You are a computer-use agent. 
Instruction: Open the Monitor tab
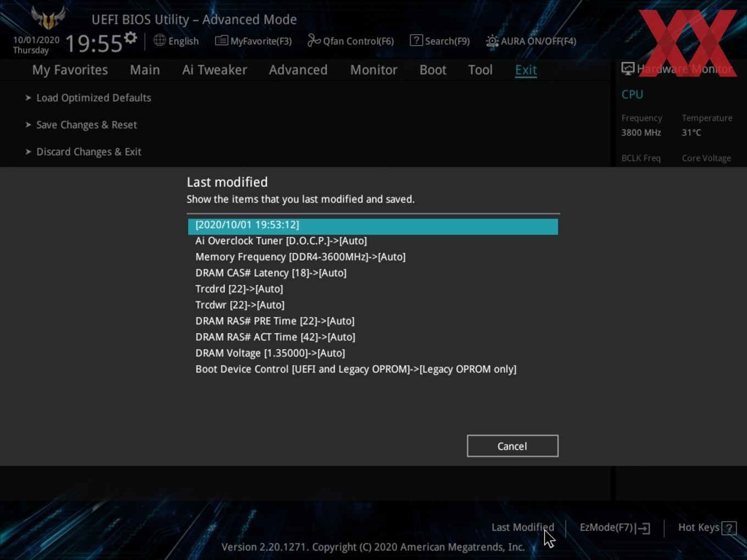(x=374, y=70)
